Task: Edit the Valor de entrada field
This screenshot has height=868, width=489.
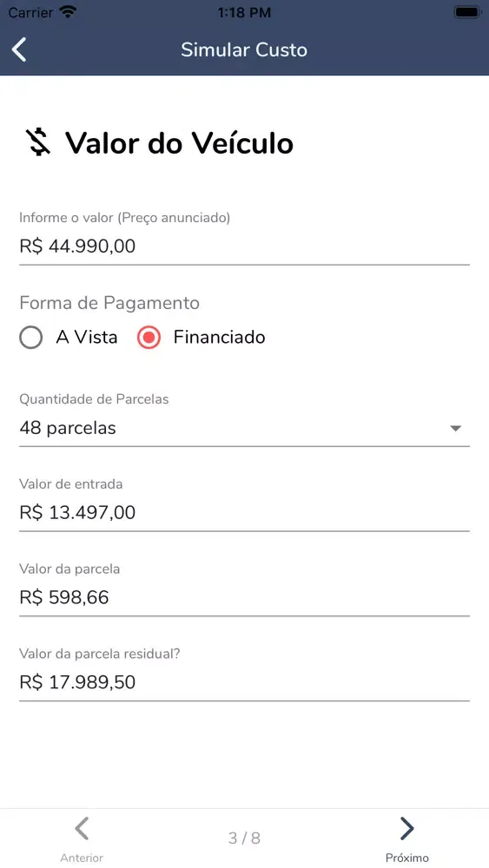Action: point(244,513)
